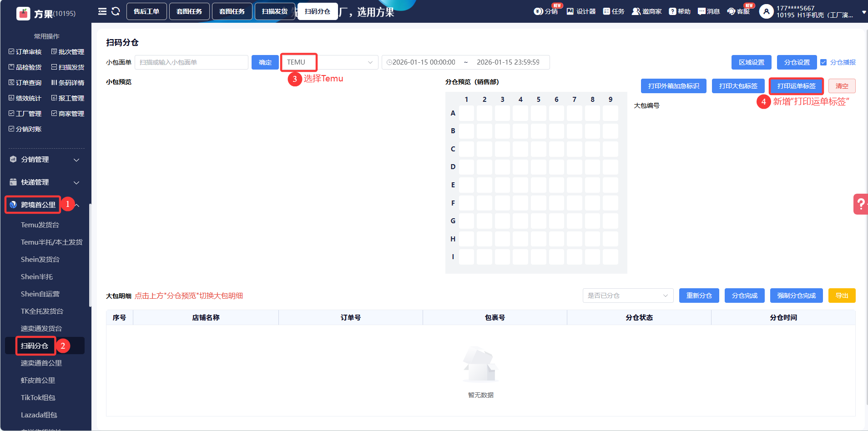Open 扫描发货 shortcut in the sidebar
The width and height of the screenshot is (868, 431).
coord(68,67)
